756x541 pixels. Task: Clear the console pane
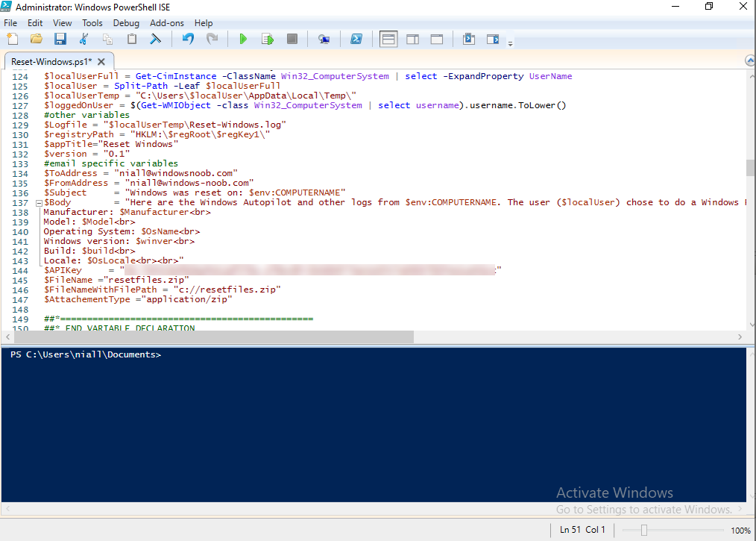coord(155,39)
